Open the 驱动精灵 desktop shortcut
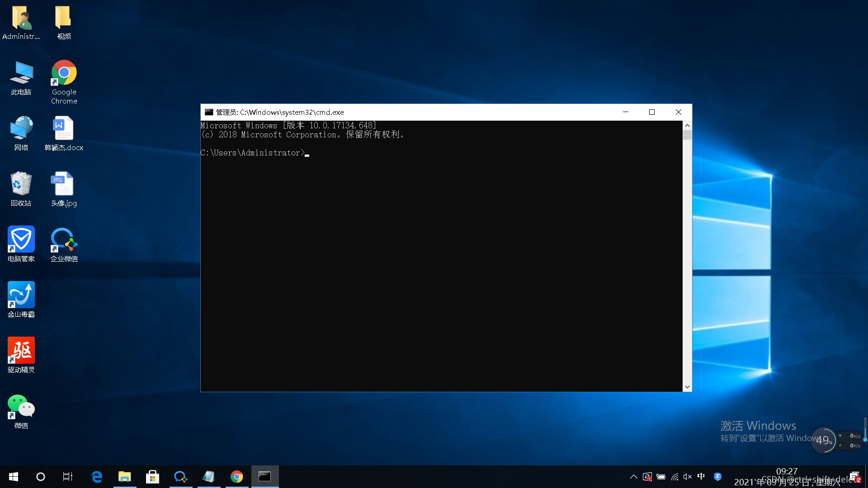The height and width of the screenshot is (488, 868). (x=21, y=351)
